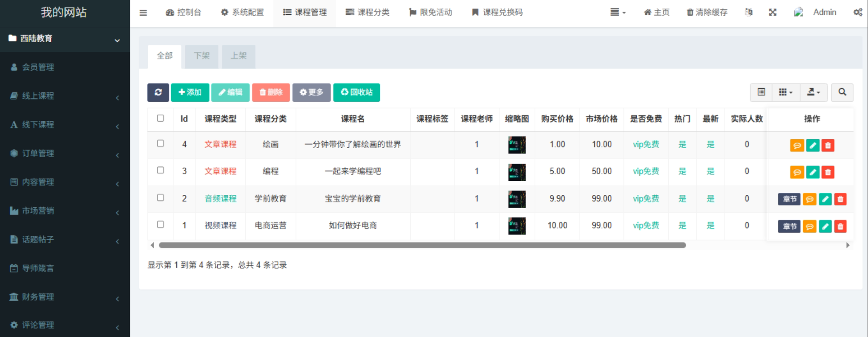Tick the select-all checkbox in header
This screenshot has height=337, width=868.
[160, 118]
